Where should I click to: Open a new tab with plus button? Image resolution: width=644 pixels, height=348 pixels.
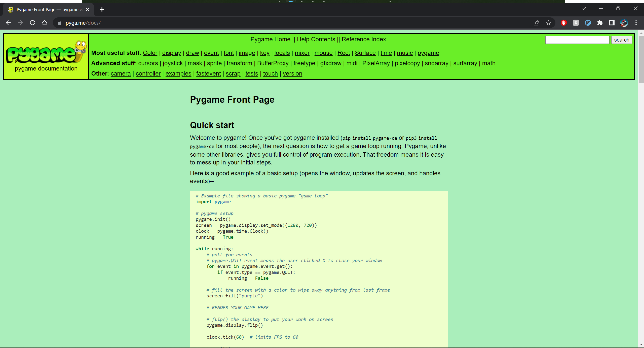click(102, 10)
